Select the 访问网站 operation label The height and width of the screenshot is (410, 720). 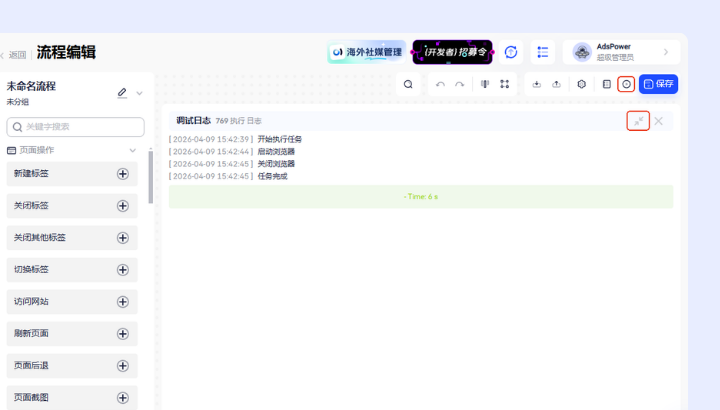tap(31, 301)
